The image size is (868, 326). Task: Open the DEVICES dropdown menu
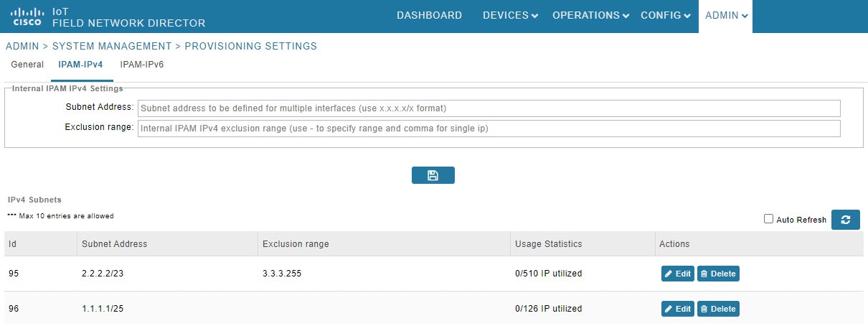(x=510, y=15)
